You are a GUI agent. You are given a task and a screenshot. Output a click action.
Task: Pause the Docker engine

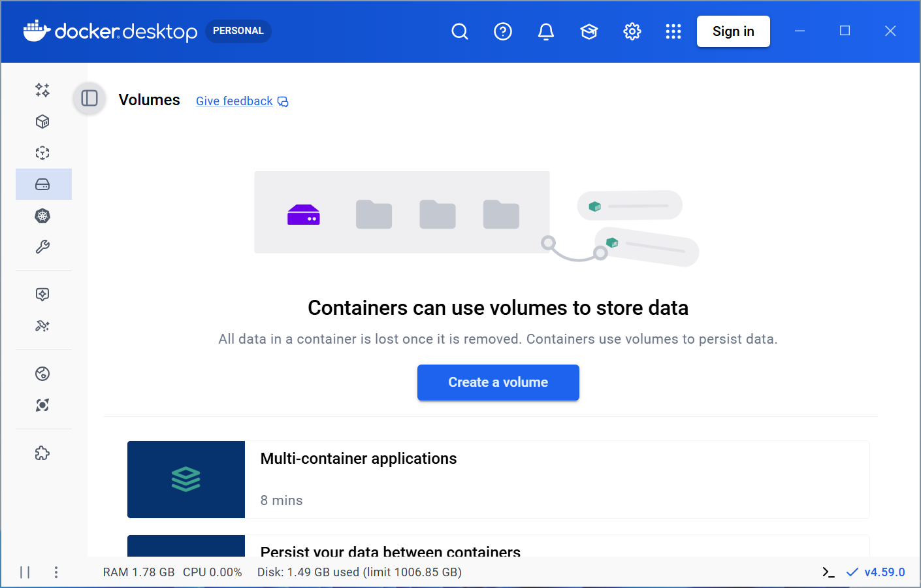tap(25, 572)
